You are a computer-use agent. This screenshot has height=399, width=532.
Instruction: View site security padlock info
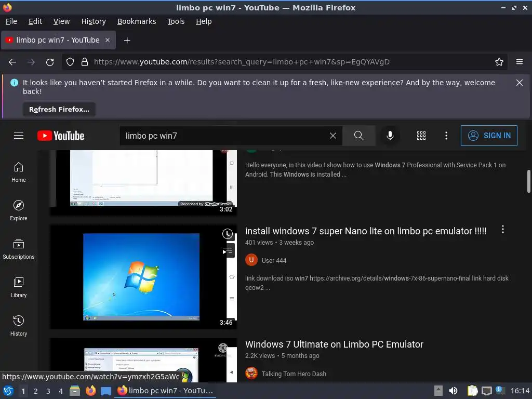pos(85,62)
